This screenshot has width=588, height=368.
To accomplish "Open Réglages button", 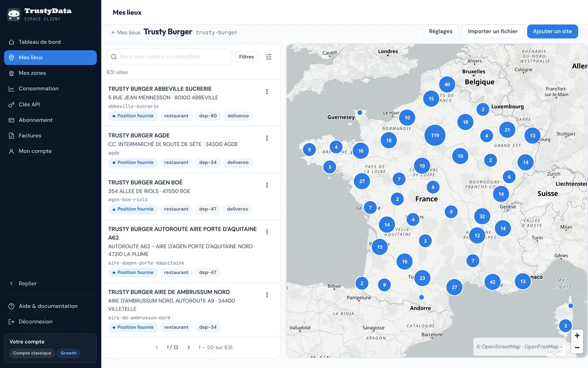I will 441,31.
